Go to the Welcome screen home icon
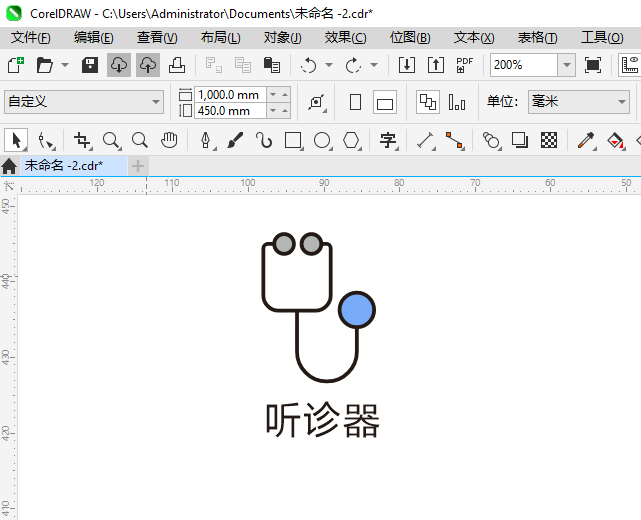This screenshot has height=520, width=641. pos(9,166)
